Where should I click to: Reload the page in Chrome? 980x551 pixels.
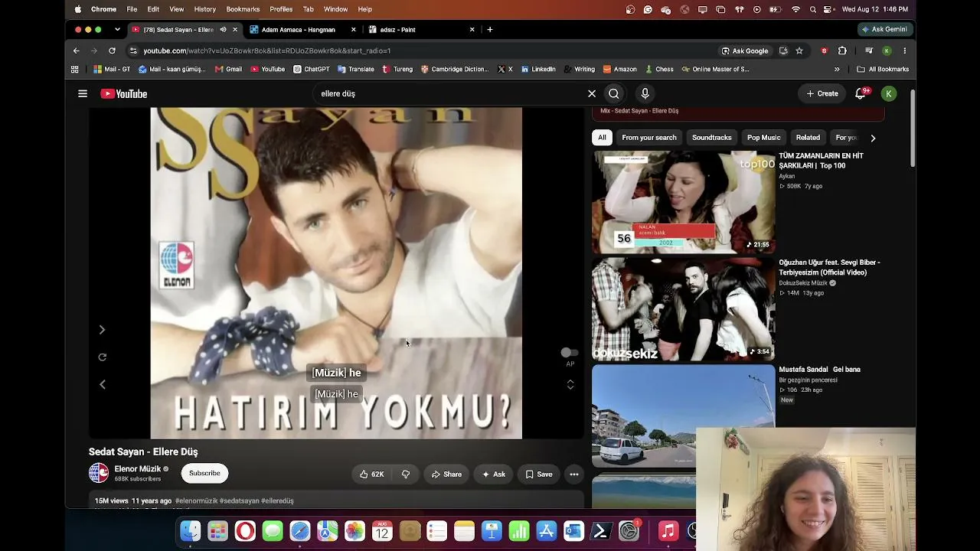tap(112, 51)
